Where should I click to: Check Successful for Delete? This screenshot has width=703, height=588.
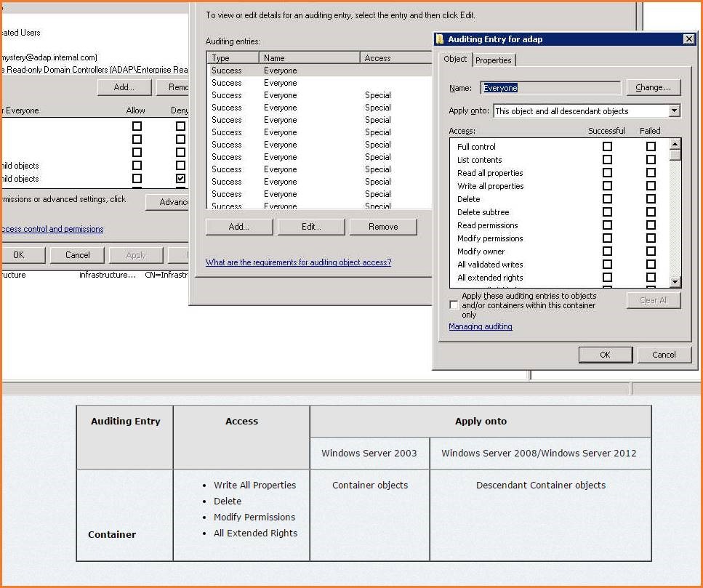pos(607,198)
